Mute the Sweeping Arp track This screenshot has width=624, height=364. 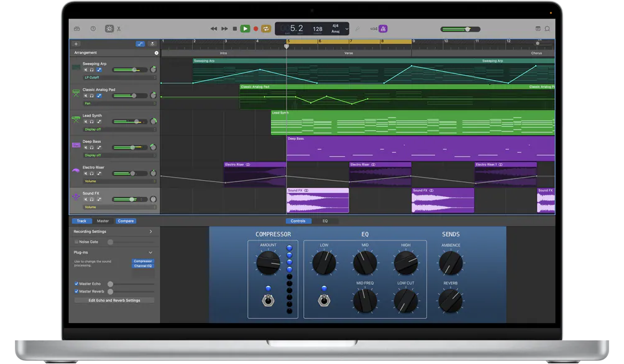click(x=85, y=70)
